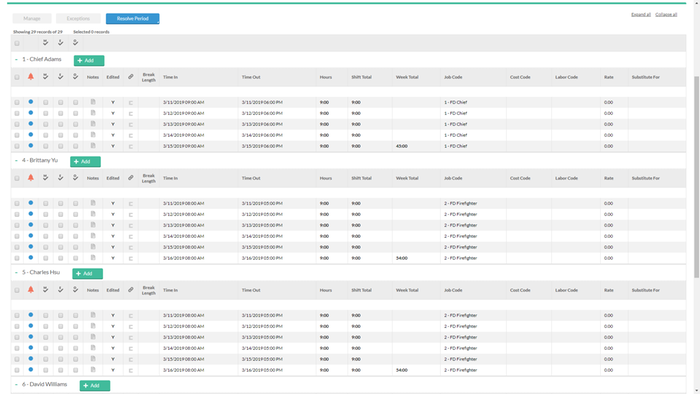
Task: Click third approval icon in Charles Hsu header
Action: click(x=75, y=290)
